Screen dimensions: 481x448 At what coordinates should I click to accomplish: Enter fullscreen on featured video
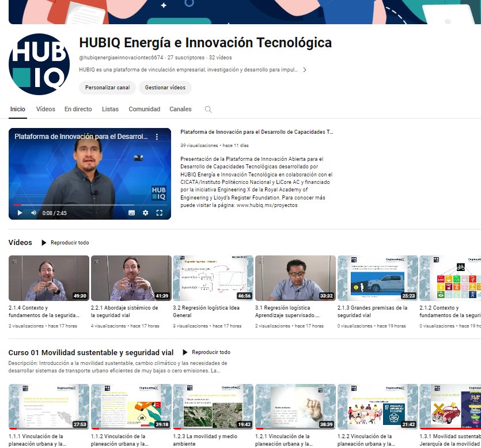159,213
